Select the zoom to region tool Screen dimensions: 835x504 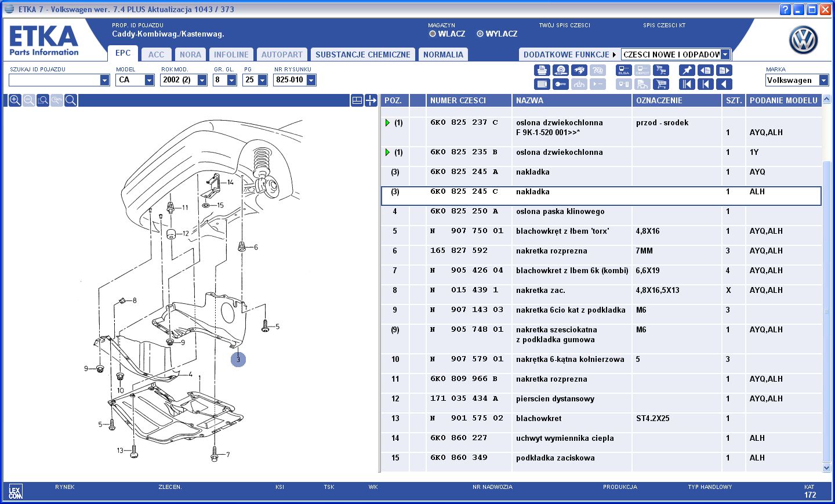click(43, 100)
